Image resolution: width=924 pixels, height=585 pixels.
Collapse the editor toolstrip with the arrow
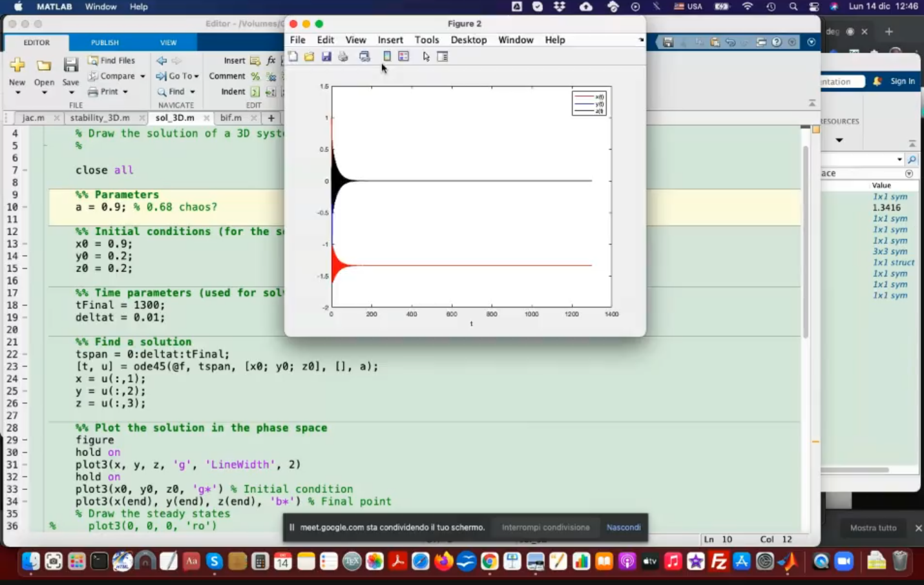[812, 103]
